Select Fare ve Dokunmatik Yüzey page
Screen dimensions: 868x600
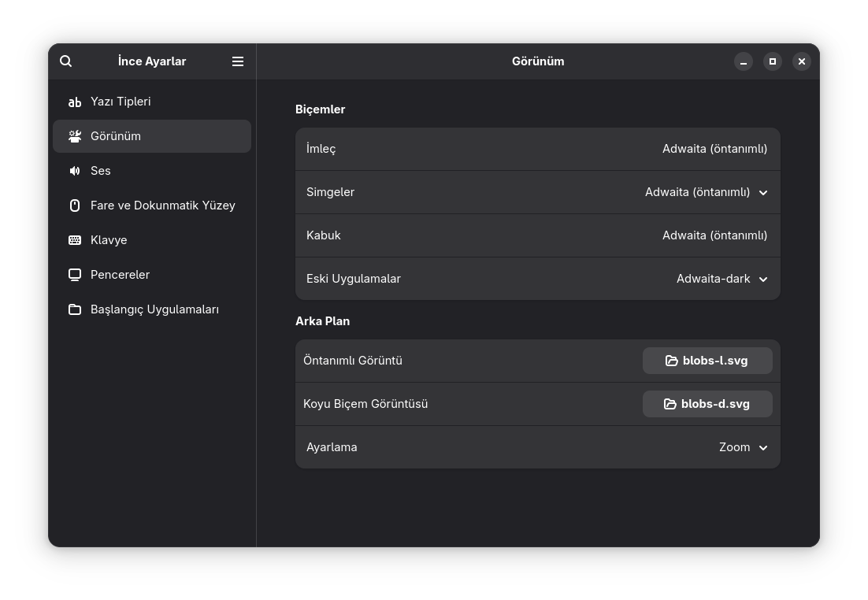[162, 206]
